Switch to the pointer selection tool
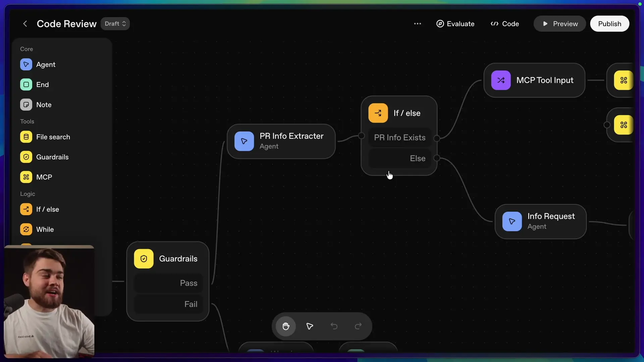 pos(310,326)
